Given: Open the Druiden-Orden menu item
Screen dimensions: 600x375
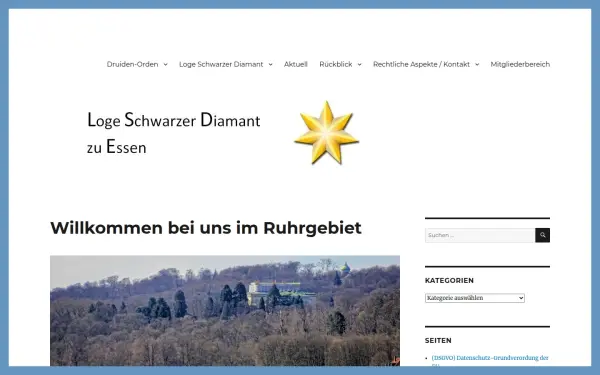Looking at the screenshot, I should point(132,64).
